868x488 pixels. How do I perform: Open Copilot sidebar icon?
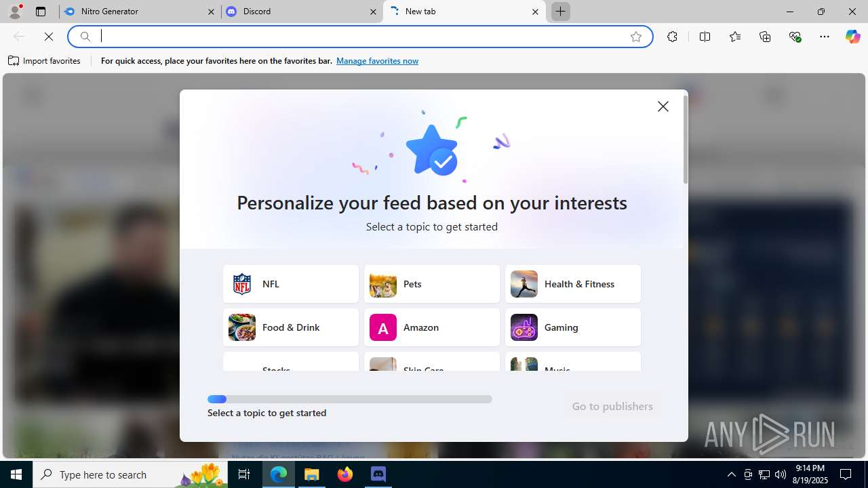pos(852,37)
